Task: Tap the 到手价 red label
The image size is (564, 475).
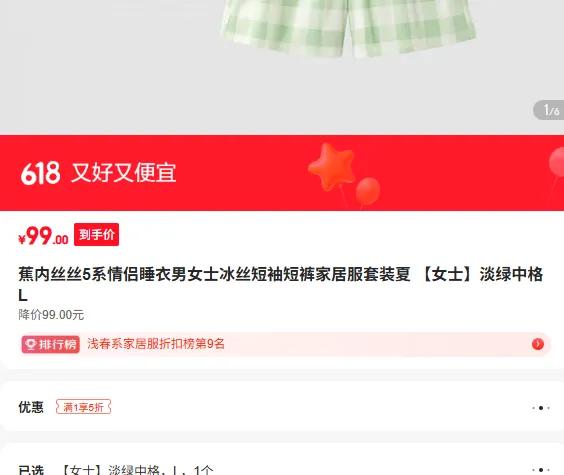Action: click(x=96, y=235)
